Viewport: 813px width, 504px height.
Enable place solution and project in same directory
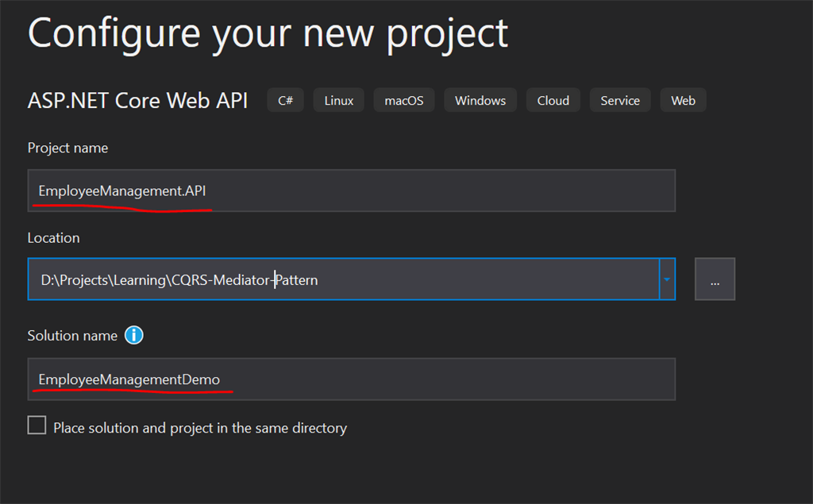[x=37, y=425]
